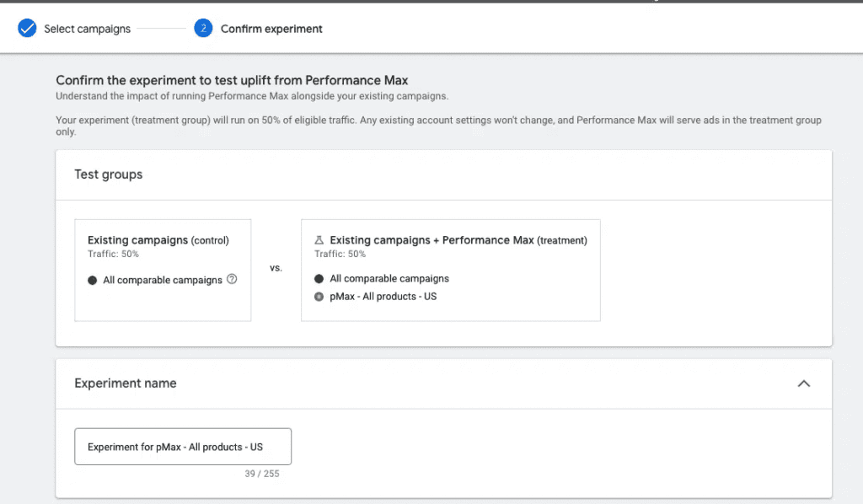Click the Existing campaigns (control) heading
The image size is (863, 504).
[158, 240]
